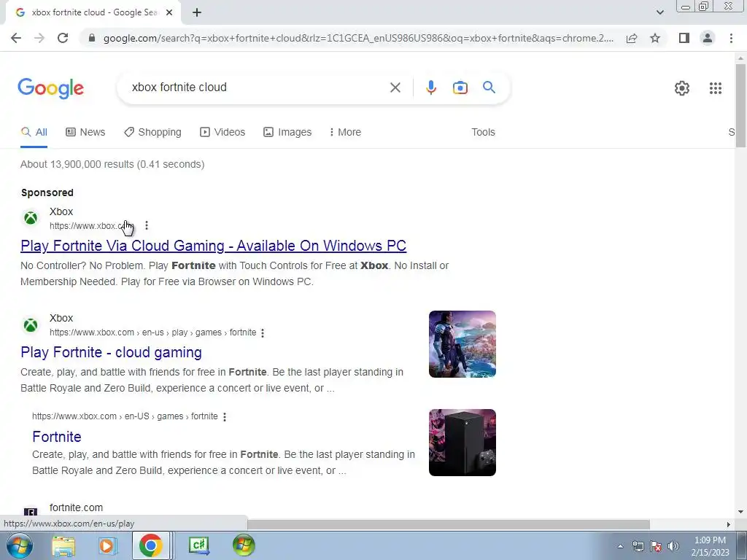The image size is (747, 560).
Task: Open options menu for sponsored Xbox ad
Action: pos(147,225)
